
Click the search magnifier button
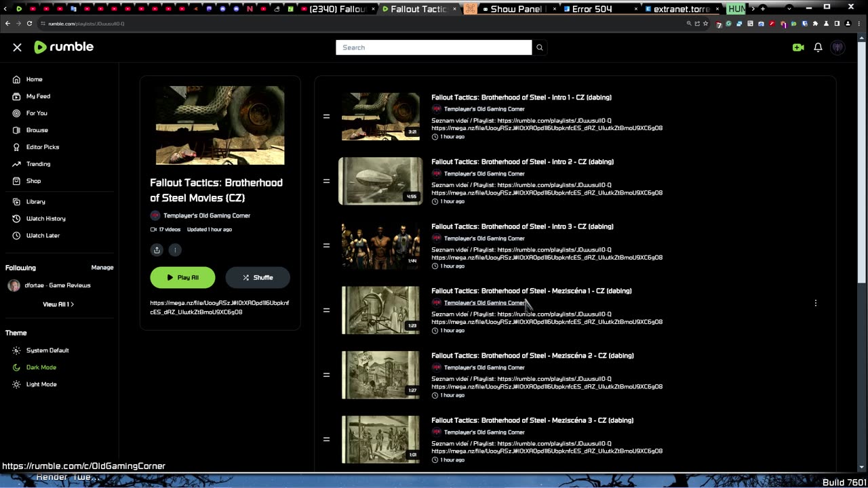pyautogui.click(x=540, y=47)
